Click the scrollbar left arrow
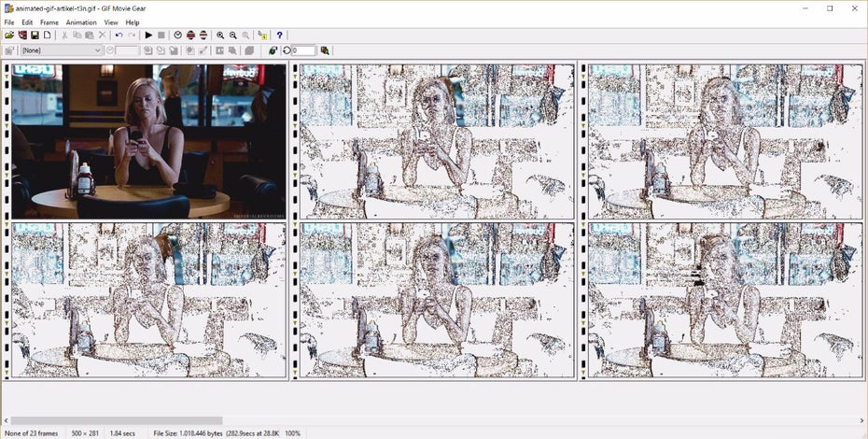The image size is (868, 439). (5, 420)
